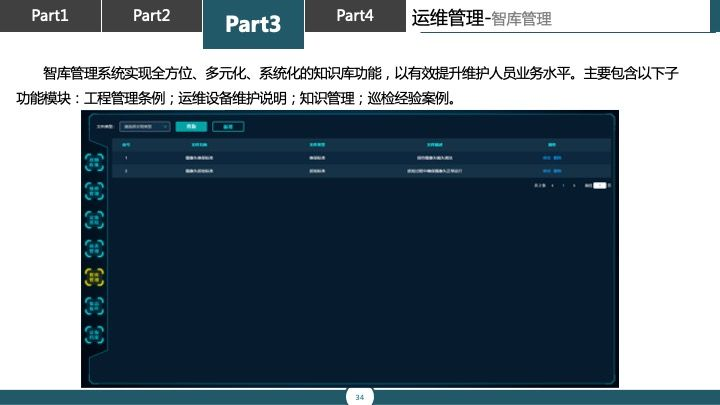Click the filled teal query button
This screenshot has width=720, height=405.
point(191,126)
